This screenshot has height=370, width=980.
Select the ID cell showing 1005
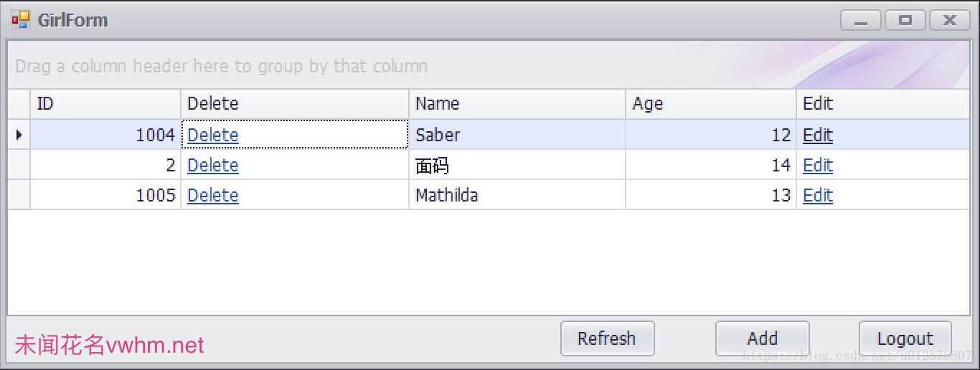[x=105, y=195]
